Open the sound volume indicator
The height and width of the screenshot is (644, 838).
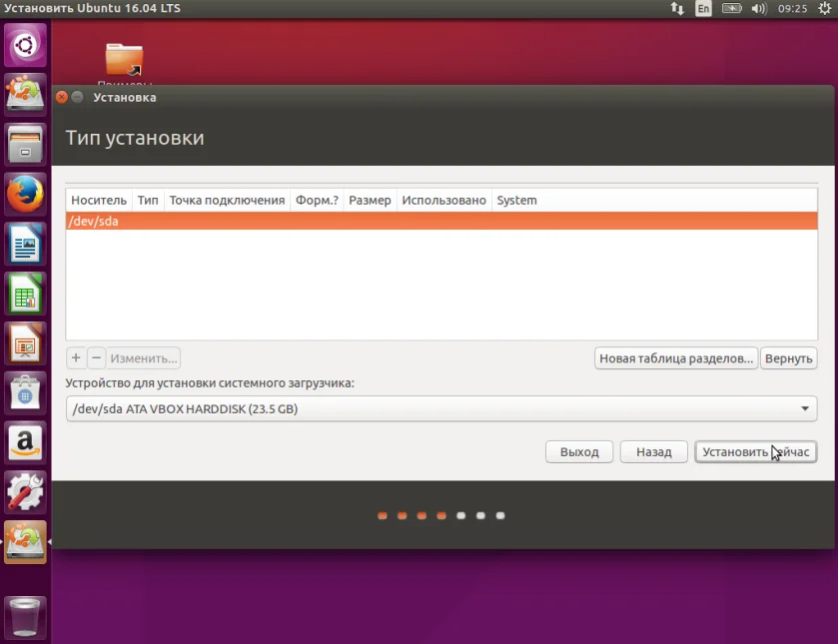click(x=759, y=9)
